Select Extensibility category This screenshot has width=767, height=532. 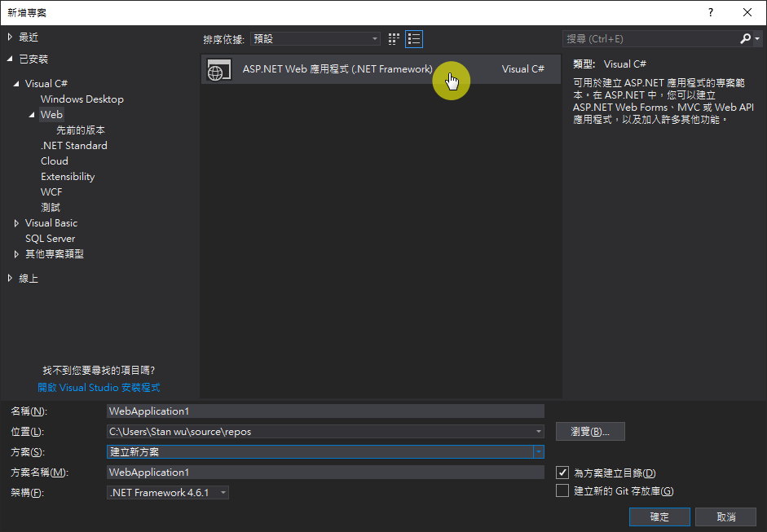point(68,177)
